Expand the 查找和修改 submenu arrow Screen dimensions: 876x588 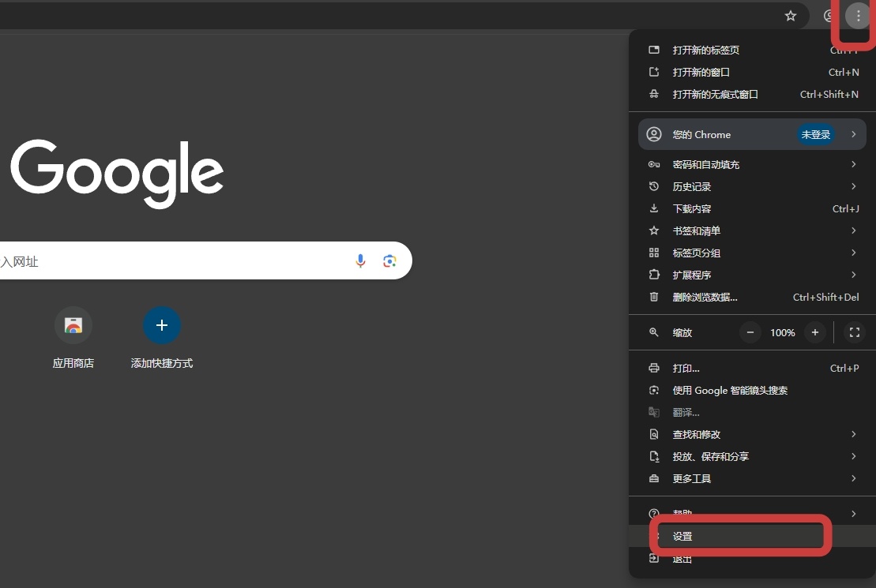click(x=853, y=434)
